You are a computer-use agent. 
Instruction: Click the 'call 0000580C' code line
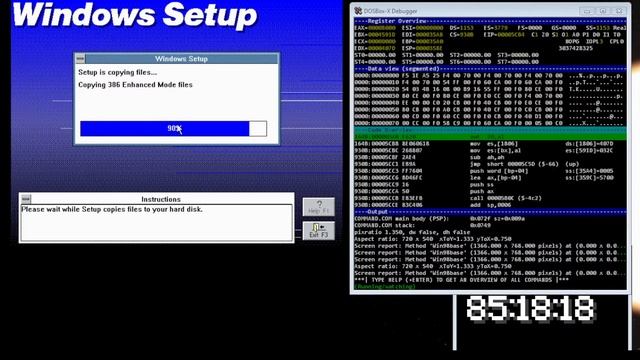pyautogui.click(x=490, y=198)
